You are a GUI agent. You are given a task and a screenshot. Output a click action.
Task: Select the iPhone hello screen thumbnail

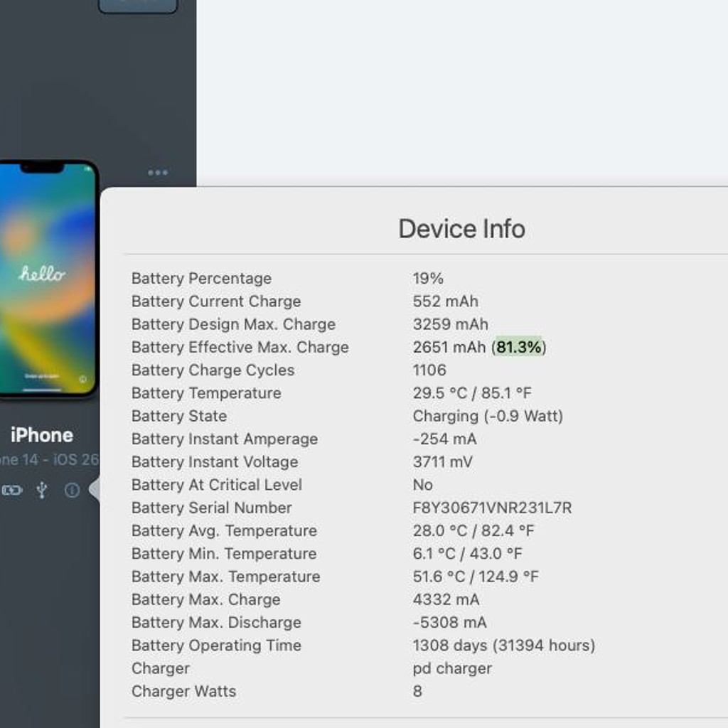pos(46,279)
